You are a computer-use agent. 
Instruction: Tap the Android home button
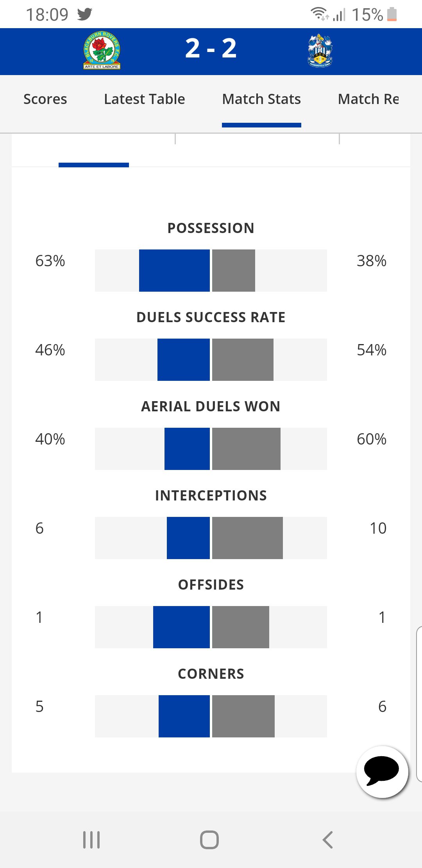(x=209, y=839)
